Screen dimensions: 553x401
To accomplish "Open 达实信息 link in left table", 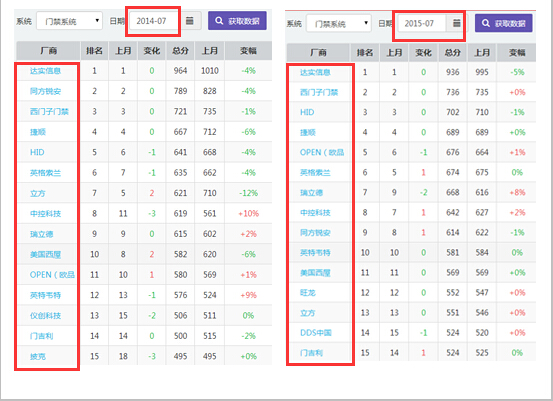I will click(x=45, y=71).
